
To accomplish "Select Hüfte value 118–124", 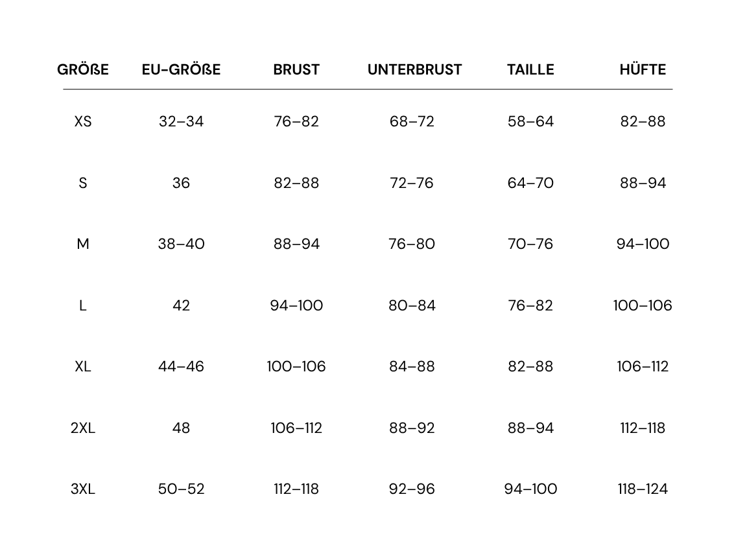I will [x=643, y=489].
